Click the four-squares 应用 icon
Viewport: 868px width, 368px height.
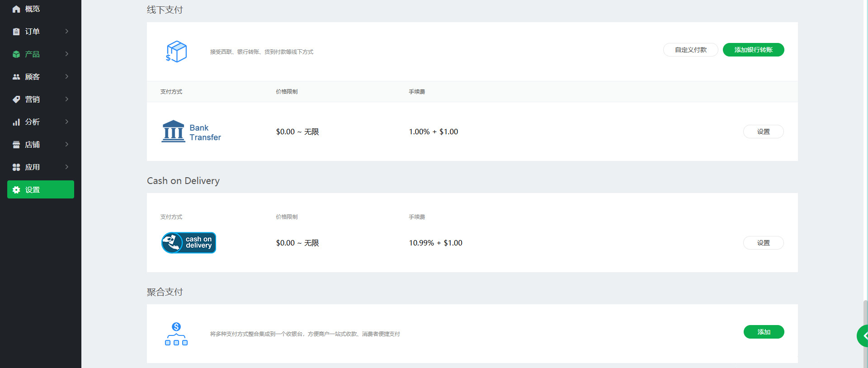[16, 167]
